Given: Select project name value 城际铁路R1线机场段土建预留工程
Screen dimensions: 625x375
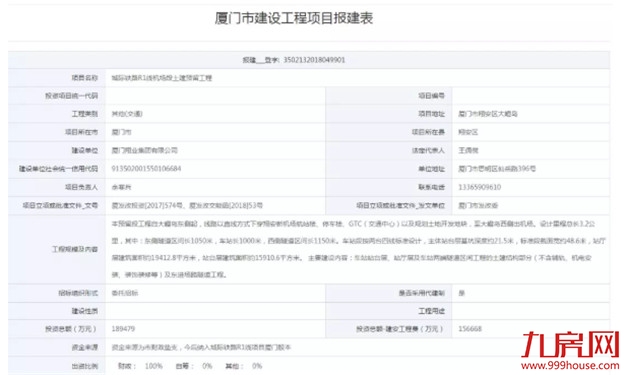Looking at the screenshot, I should tap(161, 78).
